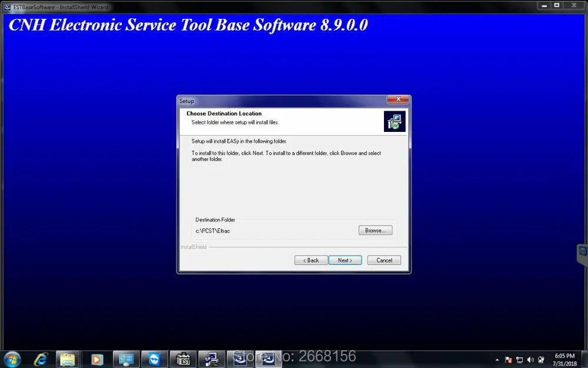Open the TeamViewer side panel tab at right edge
Image resolution: width=588 pixels, height=368 pixels.
(x=583, y=254)
